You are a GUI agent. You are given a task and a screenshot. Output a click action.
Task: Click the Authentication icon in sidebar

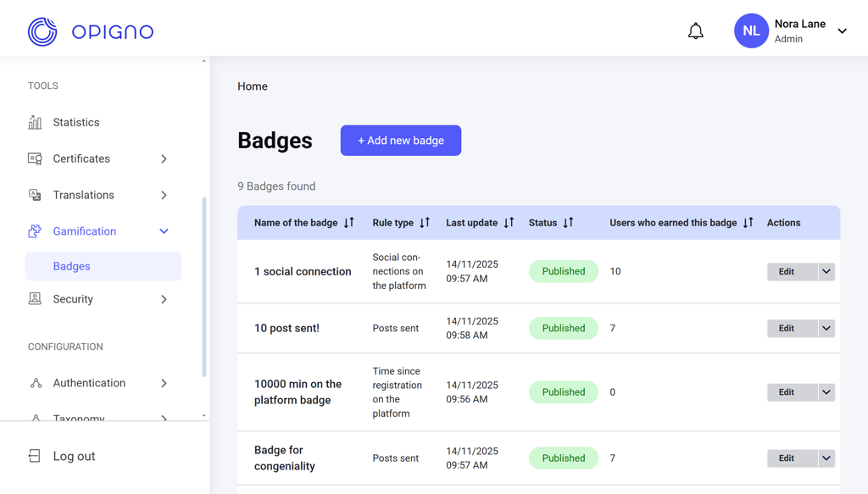(36, 383)
